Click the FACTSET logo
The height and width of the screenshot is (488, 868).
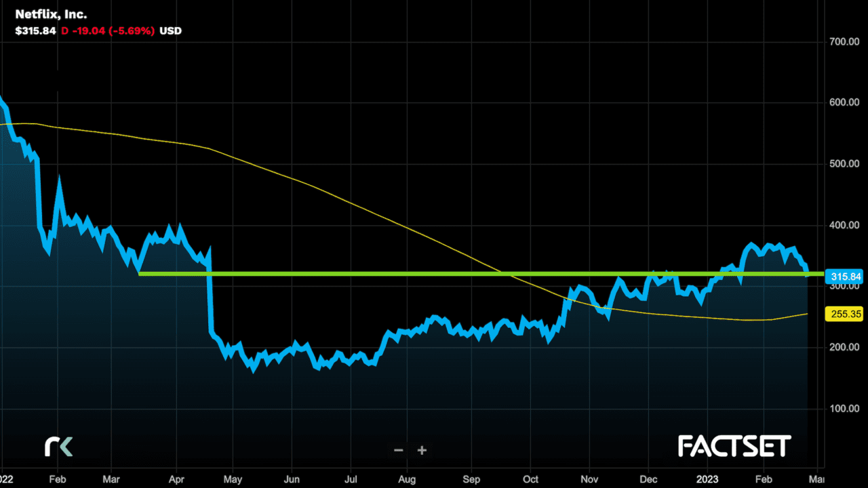[x=734, y=446]
